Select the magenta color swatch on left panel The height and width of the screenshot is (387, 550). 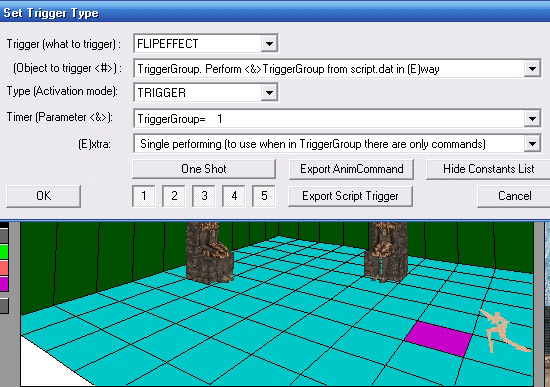click(4, 284)
